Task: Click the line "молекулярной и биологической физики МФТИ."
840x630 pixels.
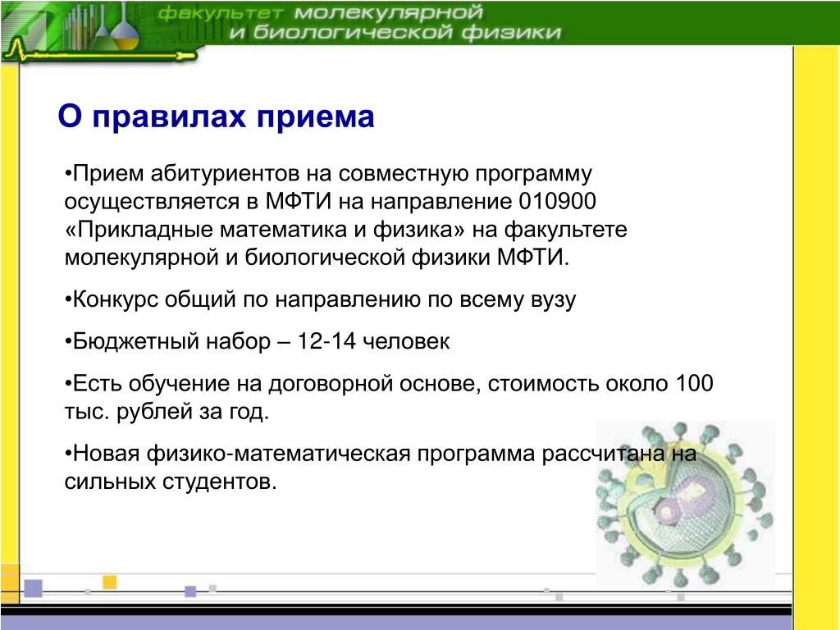Action: coord(317,258)
